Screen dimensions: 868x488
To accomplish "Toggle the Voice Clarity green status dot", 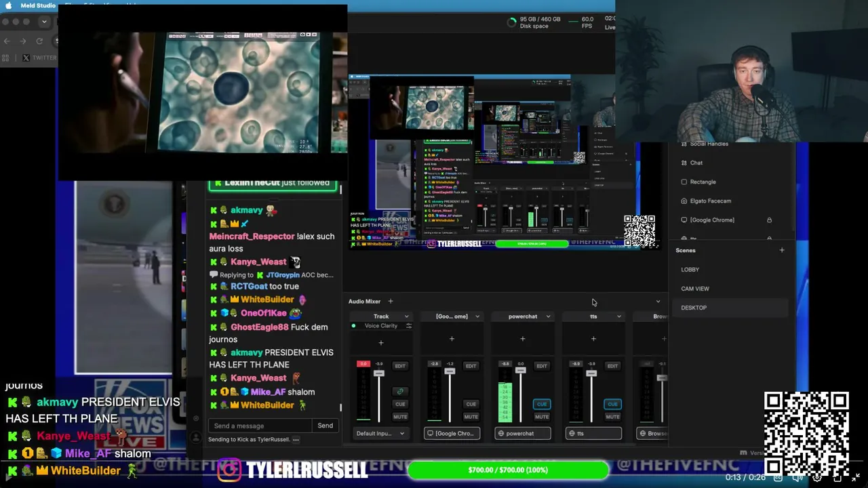I will click(353, 326).
